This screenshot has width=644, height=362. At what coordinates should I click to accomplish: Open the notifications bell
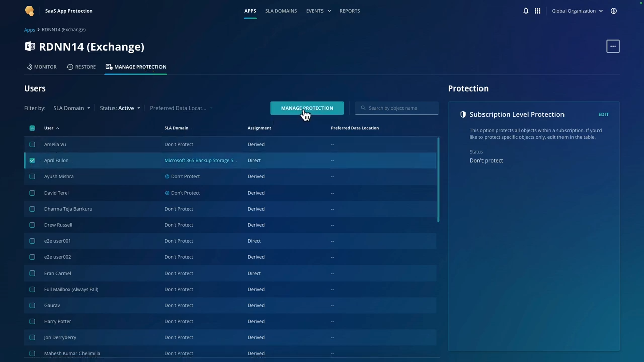526,11
